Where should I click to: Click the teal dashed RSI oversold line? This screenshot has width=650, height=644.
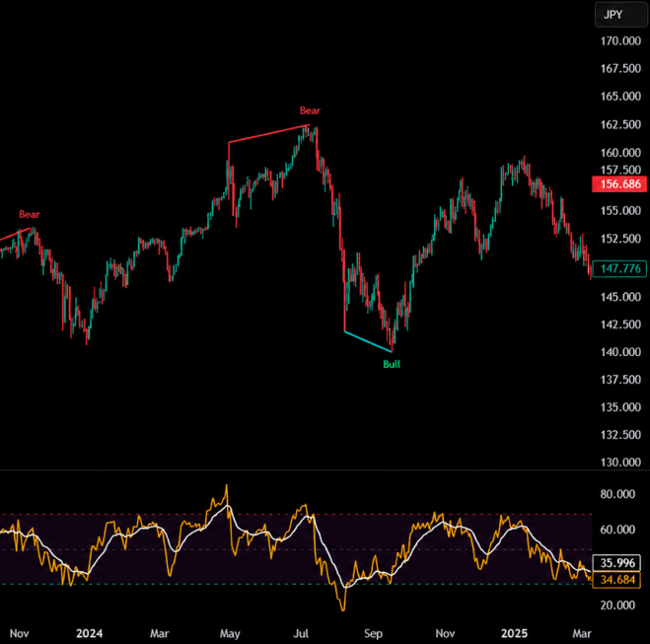tap(296, 584)
